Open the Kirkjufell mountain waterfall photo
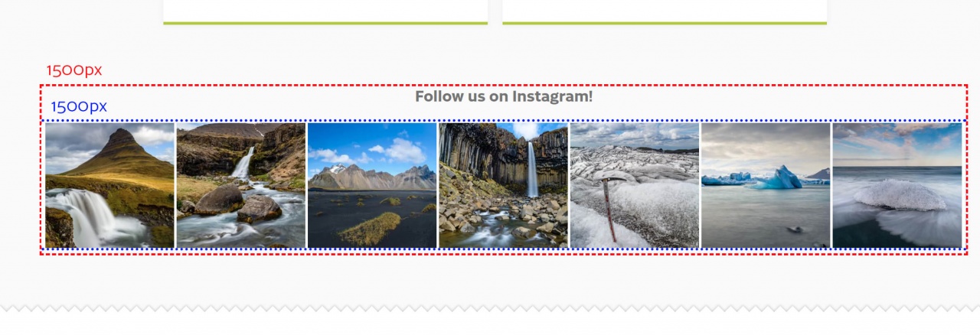The image size is (980, 335). click(x=109, y=185)
